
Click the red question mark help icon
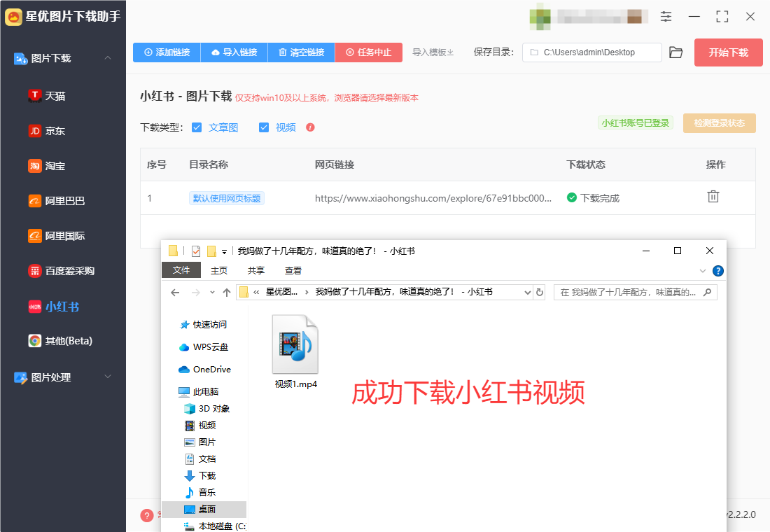(147, 515)
